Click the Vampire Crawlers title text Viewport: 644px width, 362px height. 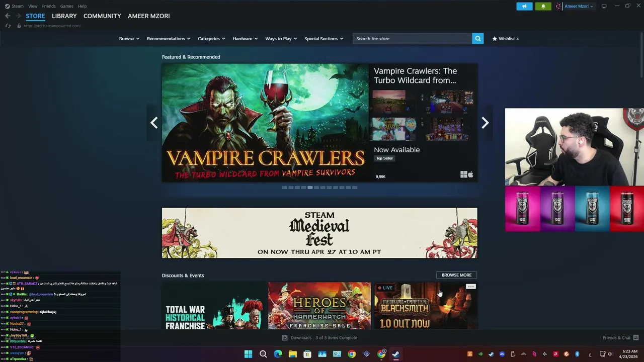416,75
